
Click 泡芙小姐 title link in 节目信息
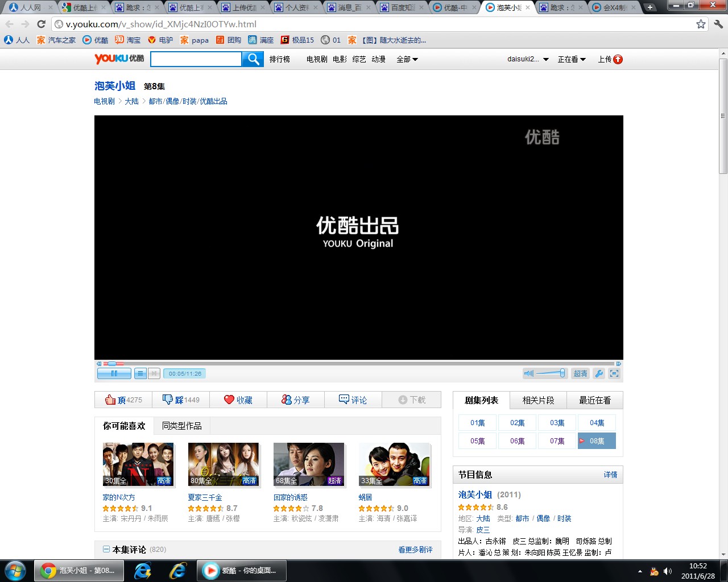[x=475, y=494]
